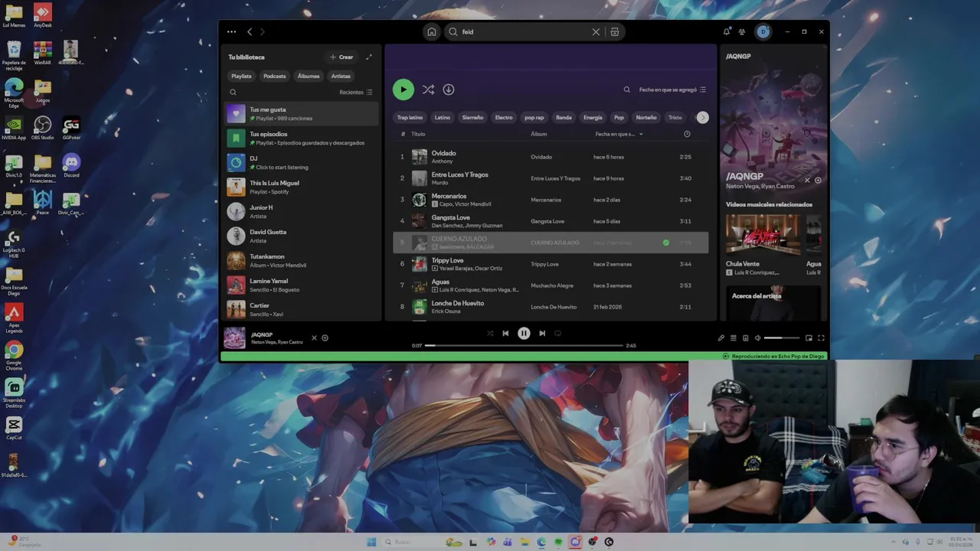
Task: Select the Sierreño genre chip
Action: 472,118
